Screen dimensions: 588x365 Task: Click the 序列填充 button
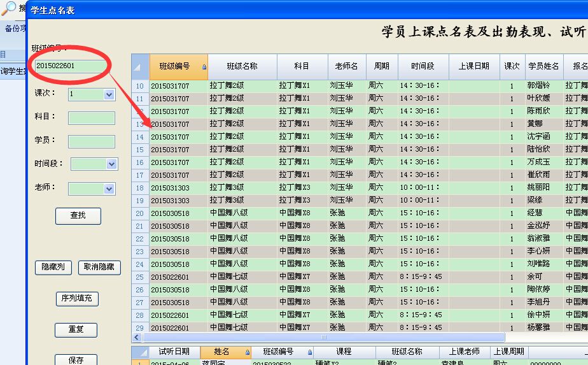(x=77, y=299)
